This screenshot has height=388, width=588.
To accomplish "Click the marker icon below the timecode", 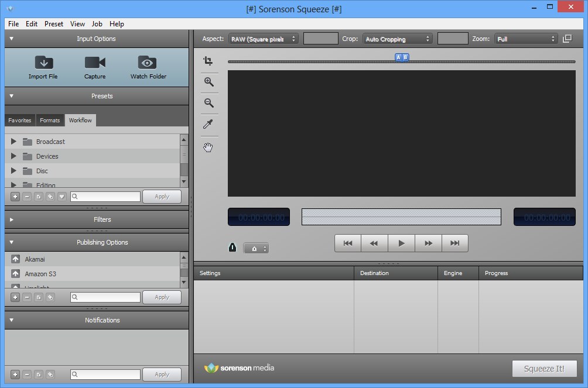I will click(x=233, y=248).
